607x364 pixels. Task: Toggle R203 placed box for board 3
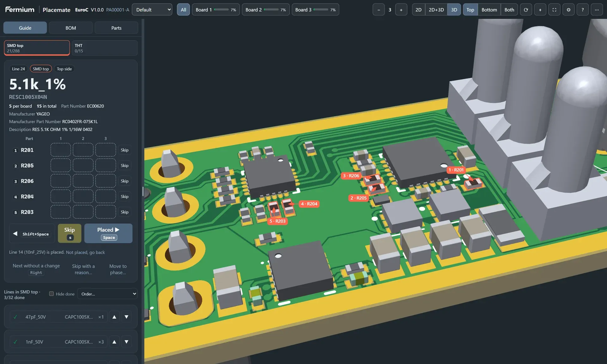coord(106,212)
